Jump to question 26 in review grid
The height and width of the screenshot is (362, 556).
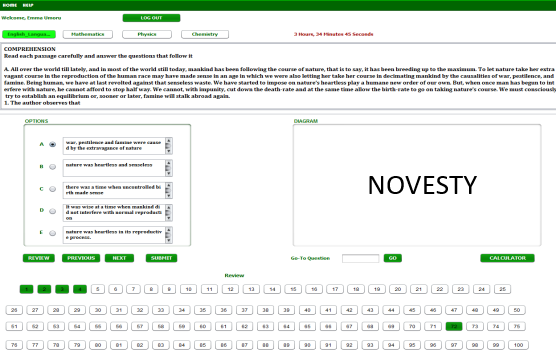(x=14, y=310)
